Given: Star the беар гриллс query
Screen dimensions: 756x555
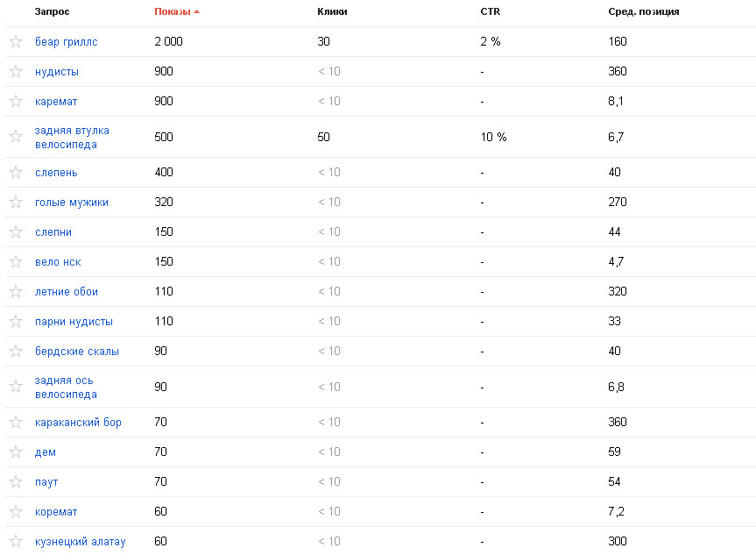Looking at the screenshot, I should [x=16, y=41].
